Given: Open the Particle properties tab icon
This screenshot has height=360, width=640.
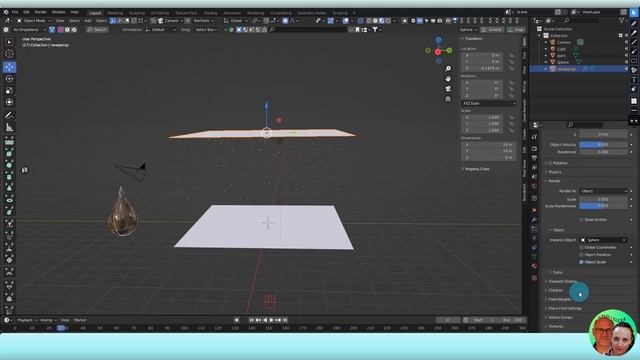Looking at the screenshot, I should click(x=534, y=229).
